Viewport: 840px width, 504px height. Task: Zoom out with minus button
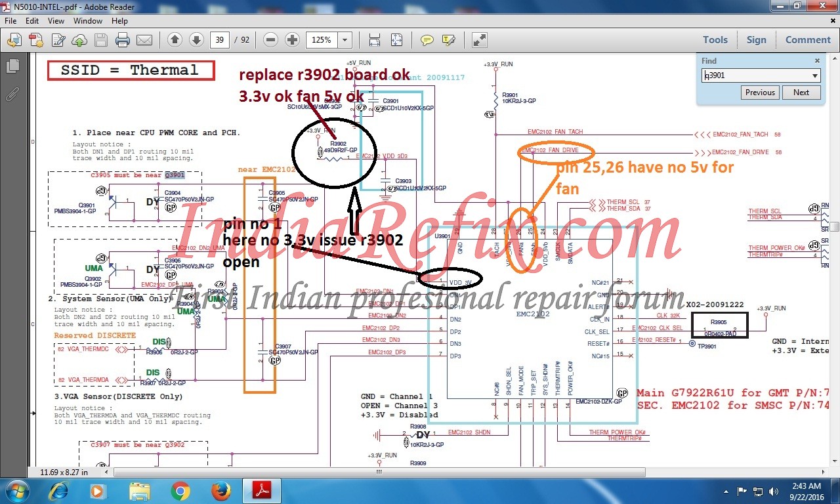270,40
